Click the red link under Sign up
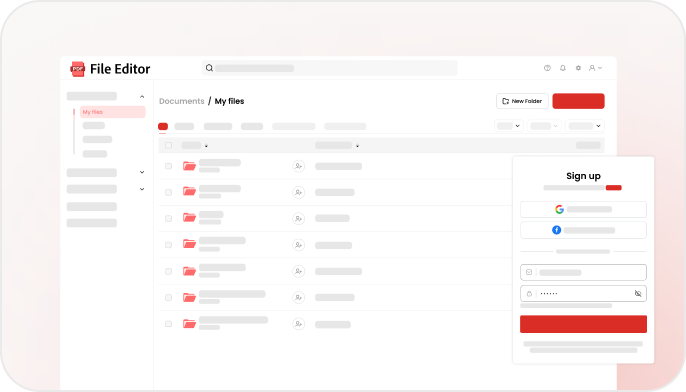Image resolution: width=686 pixels, height=392 pixels. [x=613, y=188]
